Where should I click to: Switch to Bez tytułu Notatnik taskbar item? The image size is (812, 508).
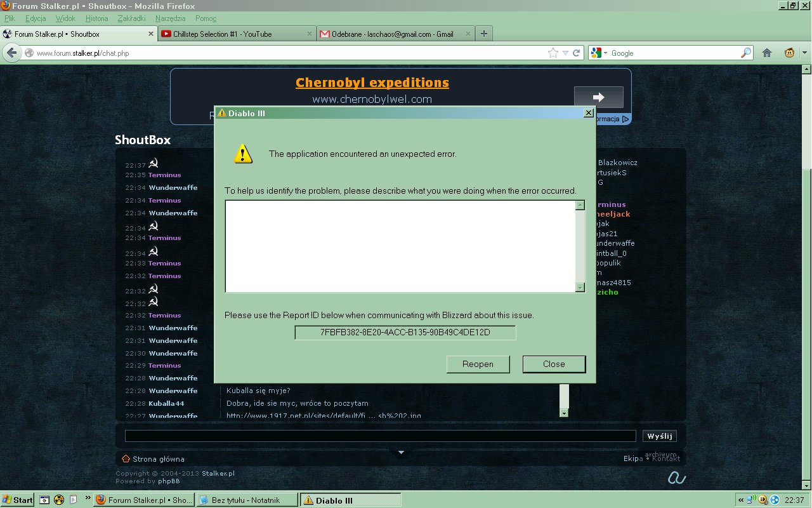click(x=247, y=500)
